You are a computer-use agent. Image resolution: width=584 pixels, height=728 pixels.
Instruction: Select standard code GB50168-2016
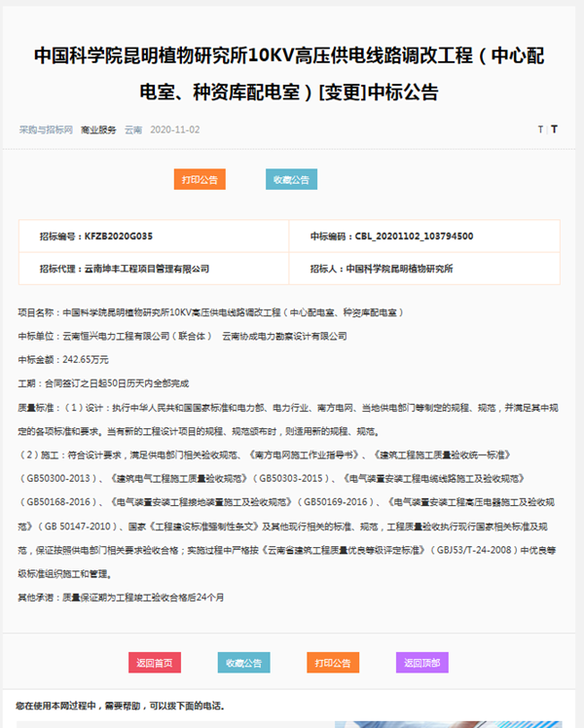pos(58,502)
